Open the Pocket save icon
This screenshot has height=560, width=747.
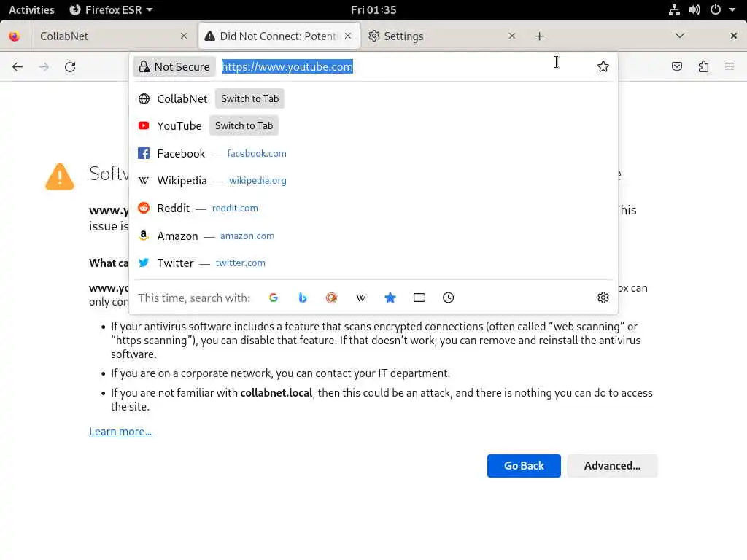(x=677, y=66)
